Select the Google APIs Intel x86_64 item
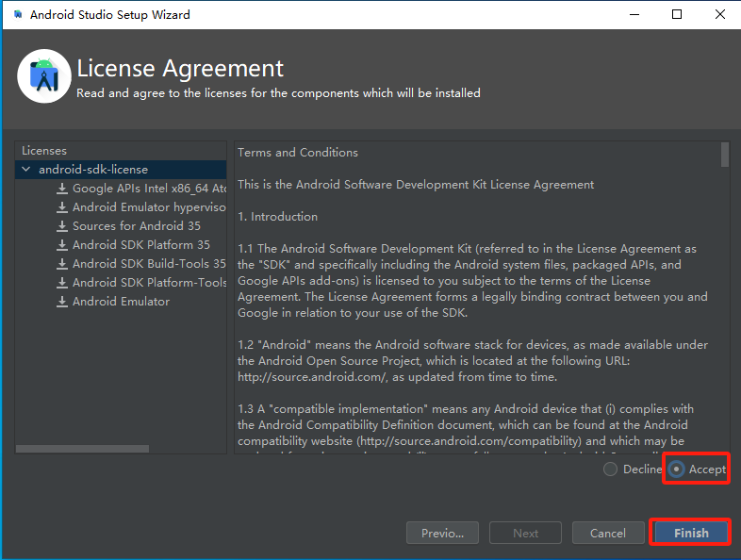Screen dimensions: 741x560 point(149,189)
